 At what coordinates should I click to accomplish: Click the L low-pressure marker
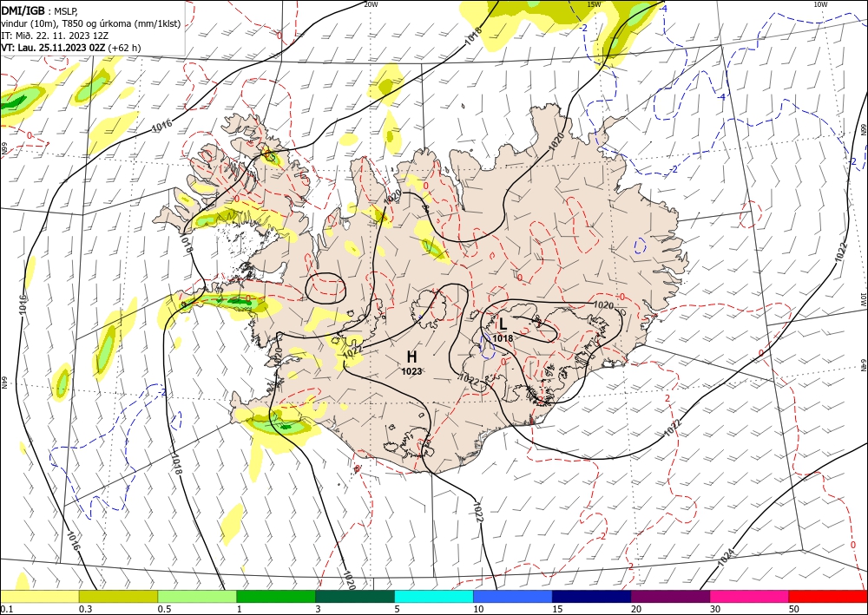503,324
